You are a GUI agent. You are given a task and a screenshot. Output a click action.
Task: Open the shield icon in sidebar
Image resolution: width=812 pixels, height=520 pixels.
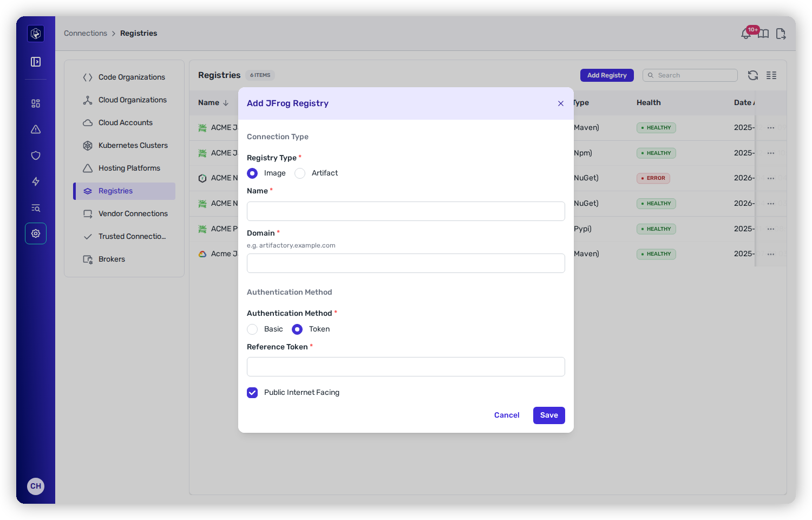[x=36, y=155]
